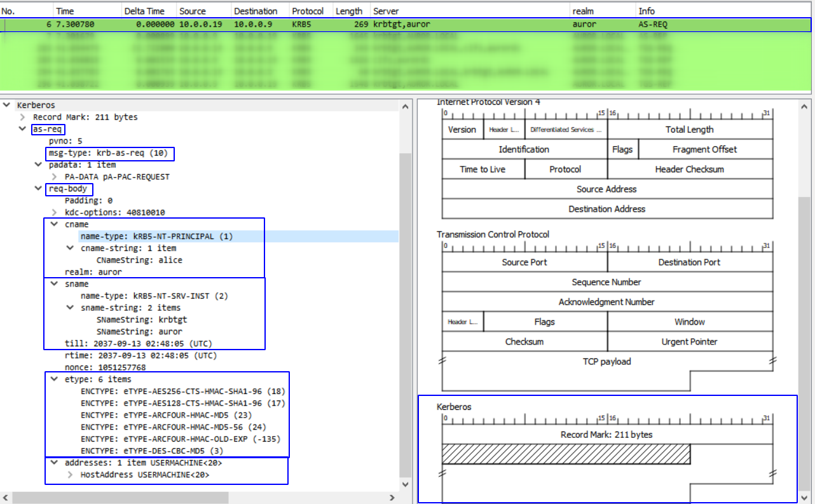Screen dimensions: 815x504
Task: Select msg-type: krb-as-req (10) row
Action: [x=108, y=153]
